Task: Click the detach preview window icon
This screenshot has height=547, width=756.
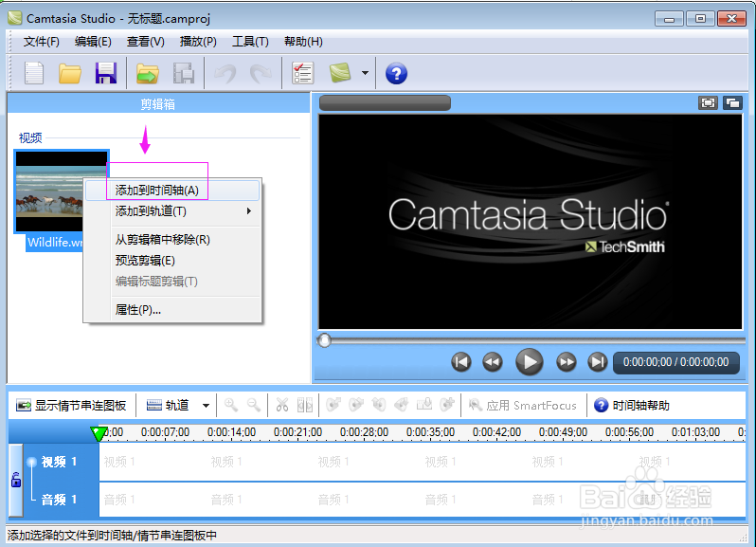Action: (732, 102)
